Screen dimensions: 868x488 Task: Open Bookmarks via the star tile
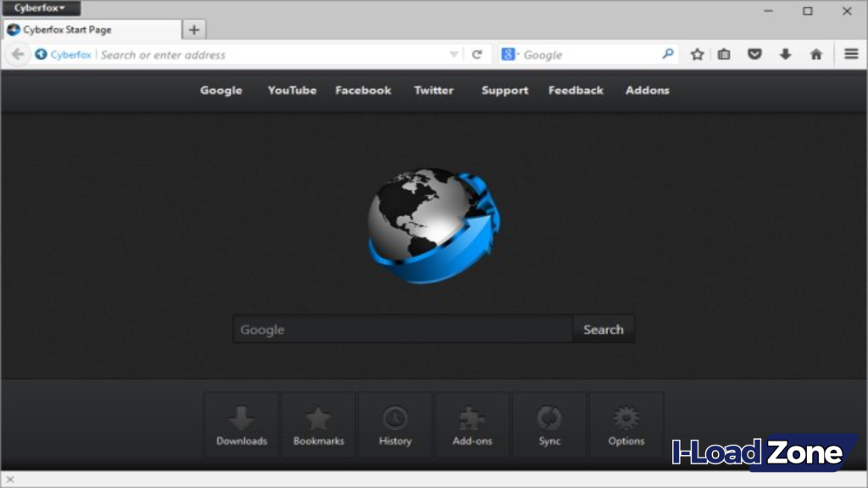(318, 424)
